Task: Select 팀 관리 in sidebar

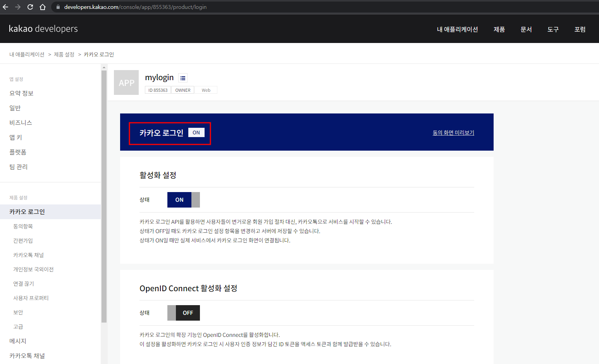Action: 19,167
